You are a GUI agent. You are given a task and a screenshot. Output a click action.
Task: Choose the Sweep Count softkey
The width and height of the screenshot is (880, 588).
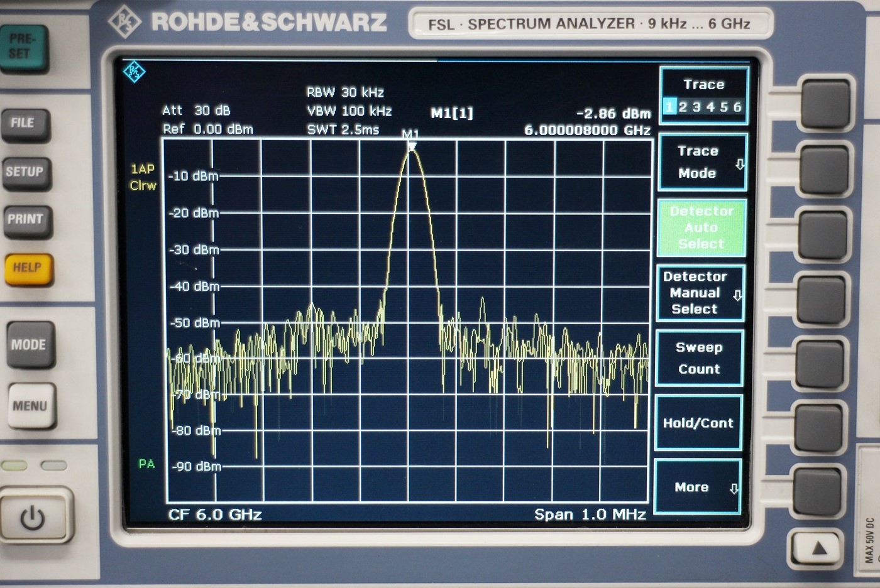(699, 358)
